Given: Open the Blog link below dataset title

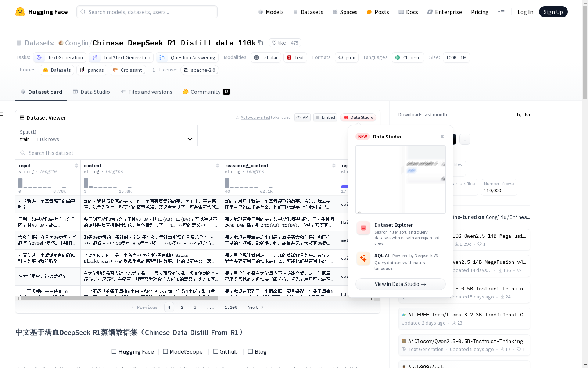Looking at the screenshot, I should click(261, 352).
